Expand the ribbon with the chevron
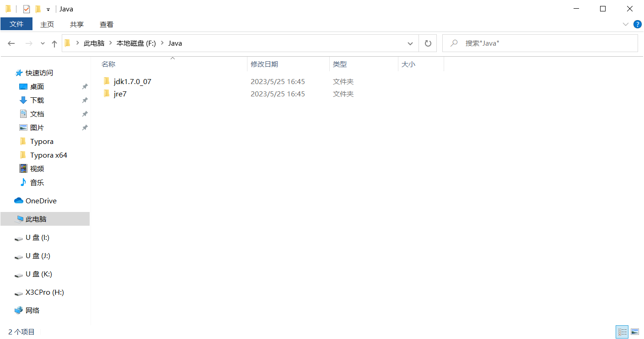Image resolution: width=644 pixels, height=339 pixels. tap(626, 24)
